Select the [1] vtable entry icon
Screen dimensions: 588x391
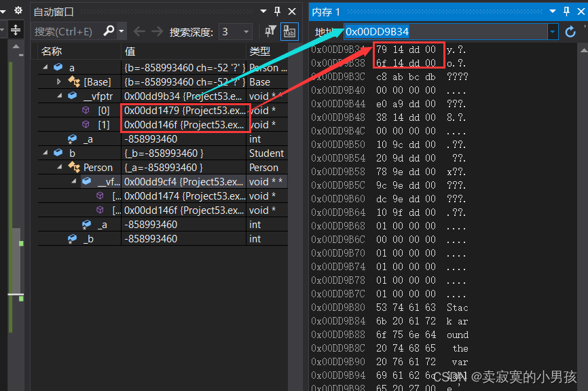(x=86, y=124)
